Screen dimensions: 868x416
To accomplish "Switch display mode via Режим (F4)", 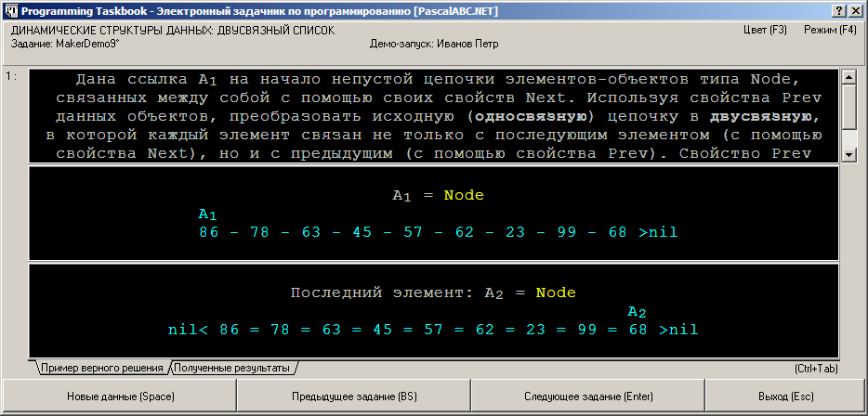I will pos(830,30).
